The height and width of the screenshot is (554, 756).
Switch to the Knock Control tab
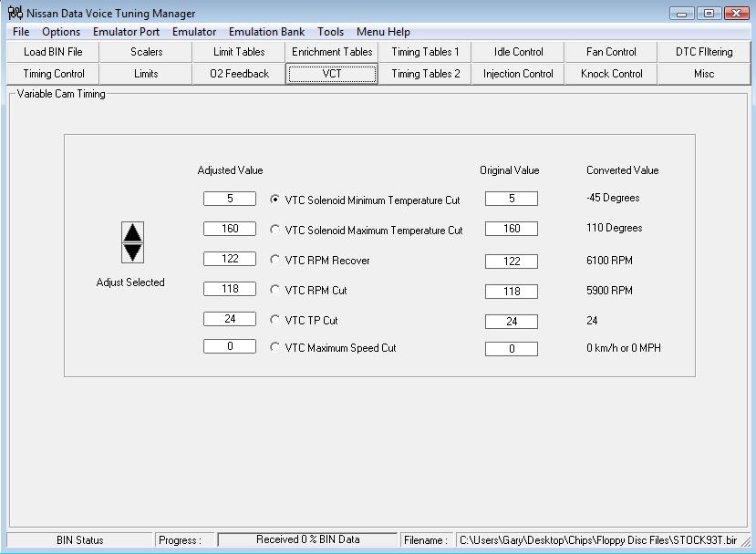point(611,74)
